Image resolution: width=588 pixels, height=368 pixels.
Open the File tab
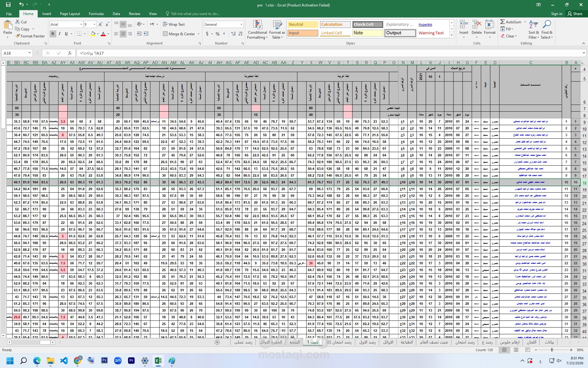9,14
